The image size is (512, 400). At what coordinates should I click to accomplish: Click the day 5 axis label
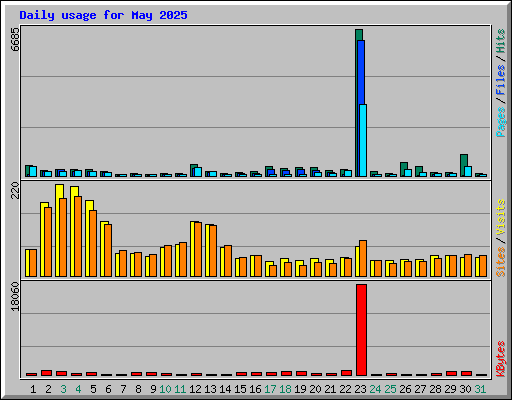(93, 389)
